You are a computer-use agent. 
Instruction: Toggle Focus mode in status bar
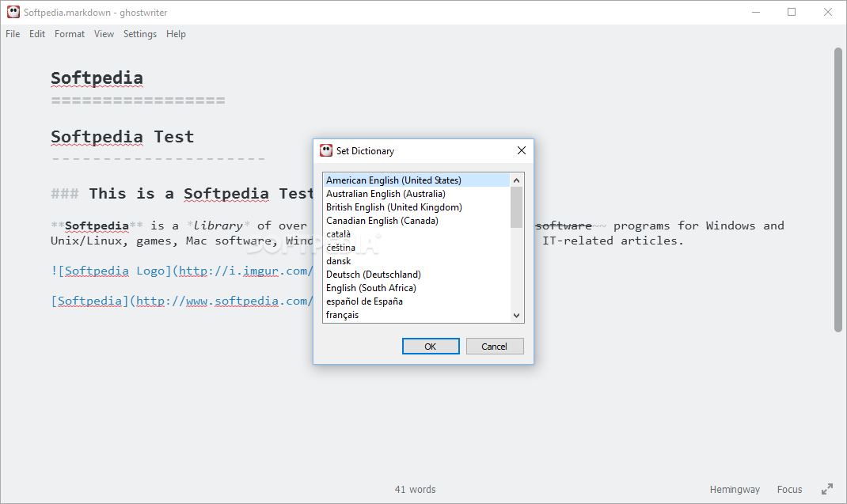(x=790, y=490)
